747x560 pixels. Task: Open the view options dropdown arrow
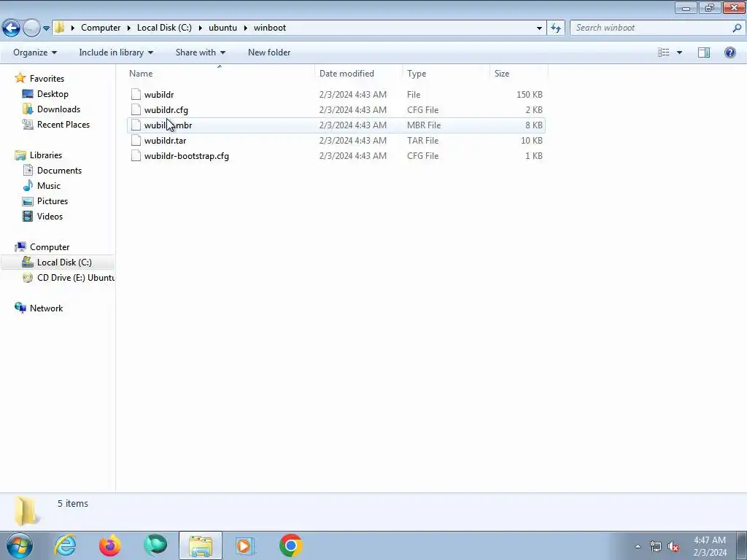pos(679,52)
